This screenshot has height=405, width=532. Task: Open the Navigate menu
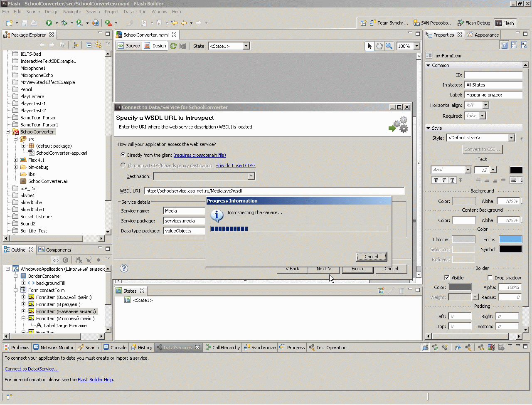click(72, 12)
